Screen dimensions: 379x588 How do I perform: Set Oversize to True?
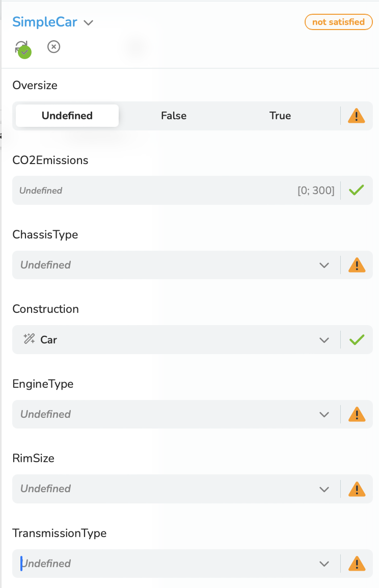[x=280, y=116]
